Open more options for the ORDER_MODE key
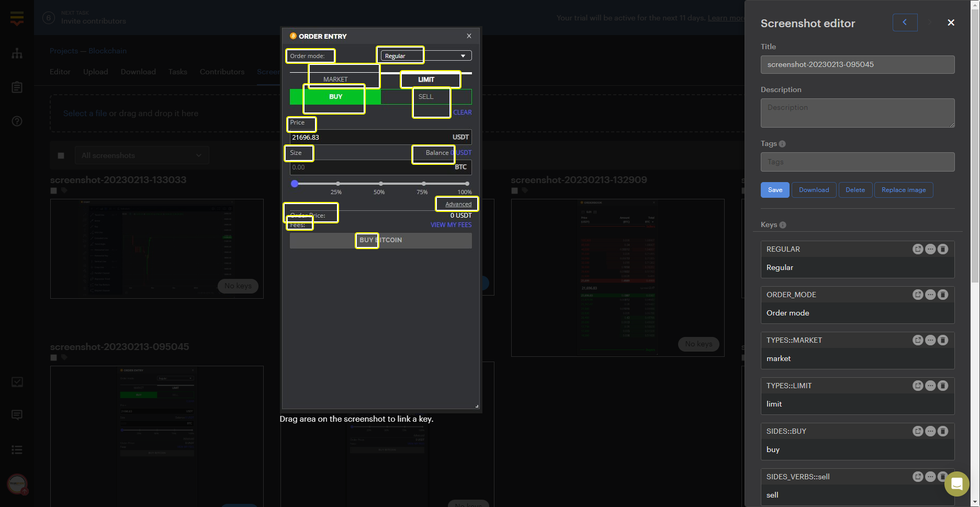The height and width of the screenshot is (507, 980). click(x=930, y=295)
